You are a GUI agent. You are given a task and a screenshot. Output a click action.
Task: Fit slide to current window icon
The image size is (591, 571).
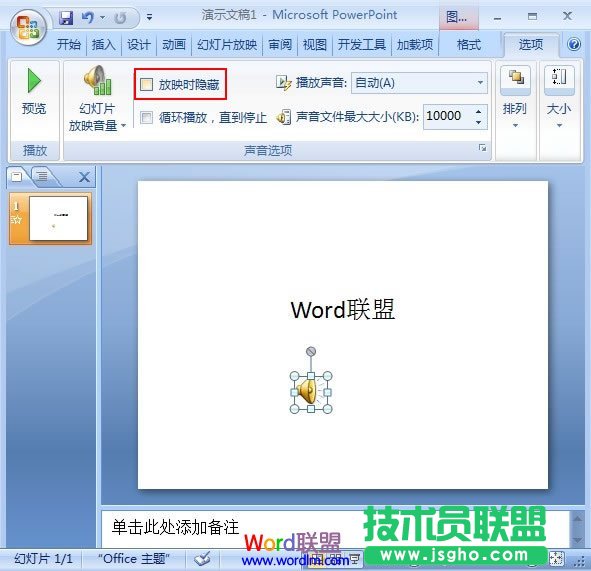click(x=557, y=559)
